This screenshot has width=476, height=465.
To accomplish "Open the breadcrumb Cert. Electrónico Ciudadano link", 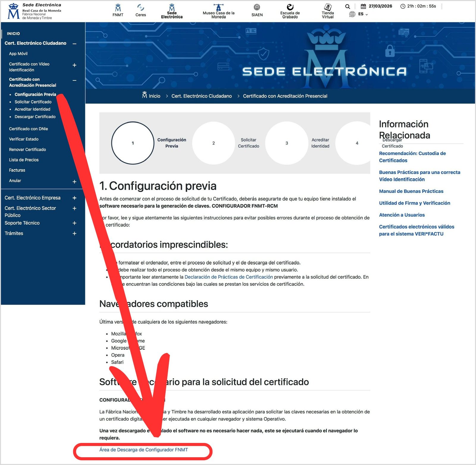I will [202, 96].
